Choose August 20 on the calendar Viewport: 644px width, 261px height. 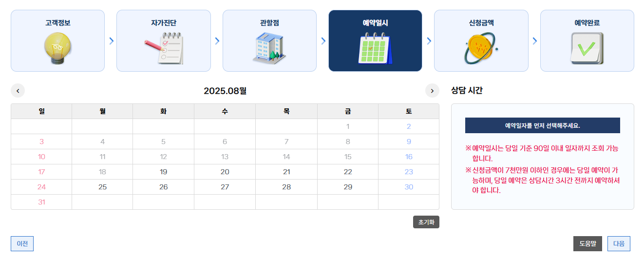[225, 172]
